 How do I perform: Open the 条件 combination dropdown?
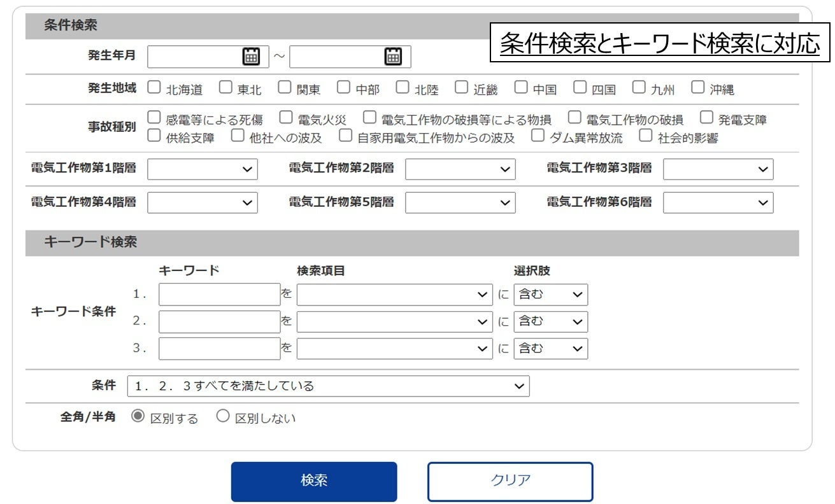click(x=329, y=386)
